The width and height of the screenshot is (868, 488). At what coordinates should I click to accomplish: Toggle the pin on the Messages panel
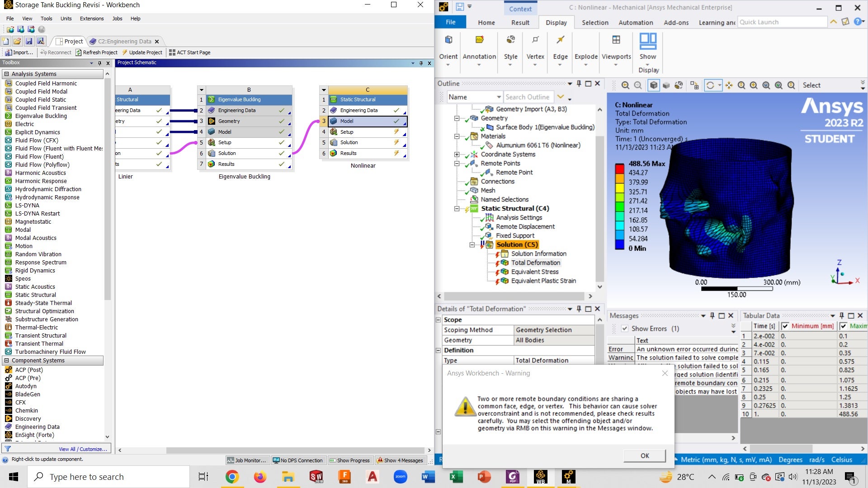pyautogui.click(x=712, y=315)
